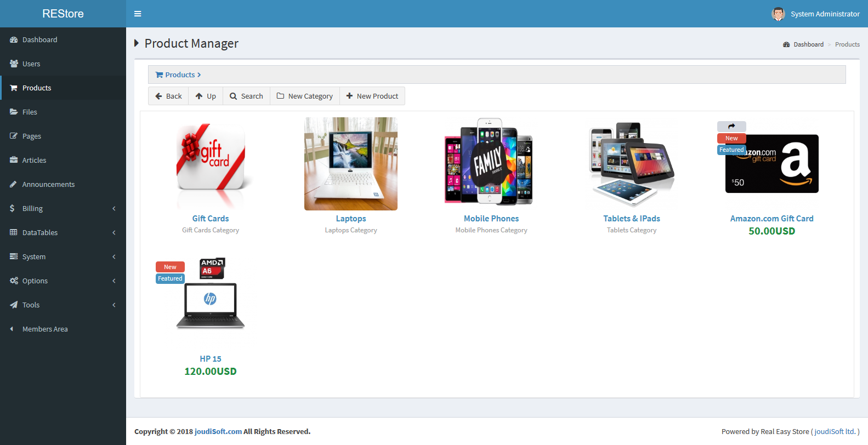Click the Mobile Phones thumbnail image
Viewport: 868px width, 445px height.
click(x=491, y=164)
